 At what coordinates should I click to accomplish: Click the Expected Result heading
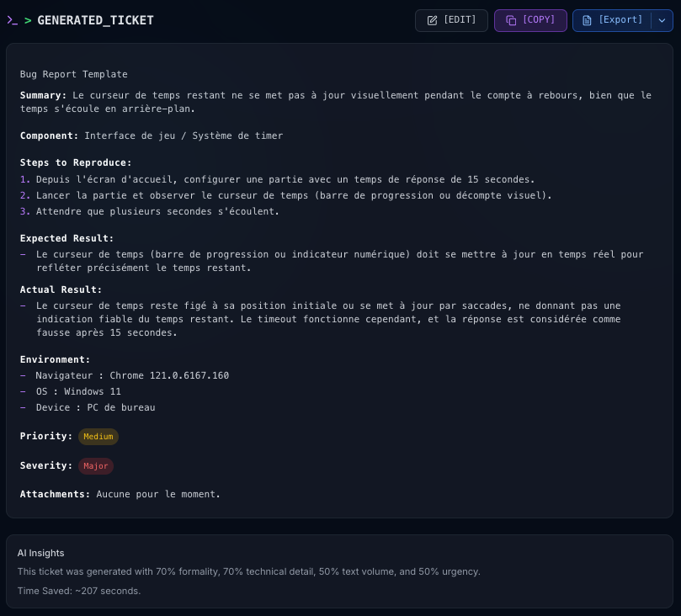click(67, 238)
